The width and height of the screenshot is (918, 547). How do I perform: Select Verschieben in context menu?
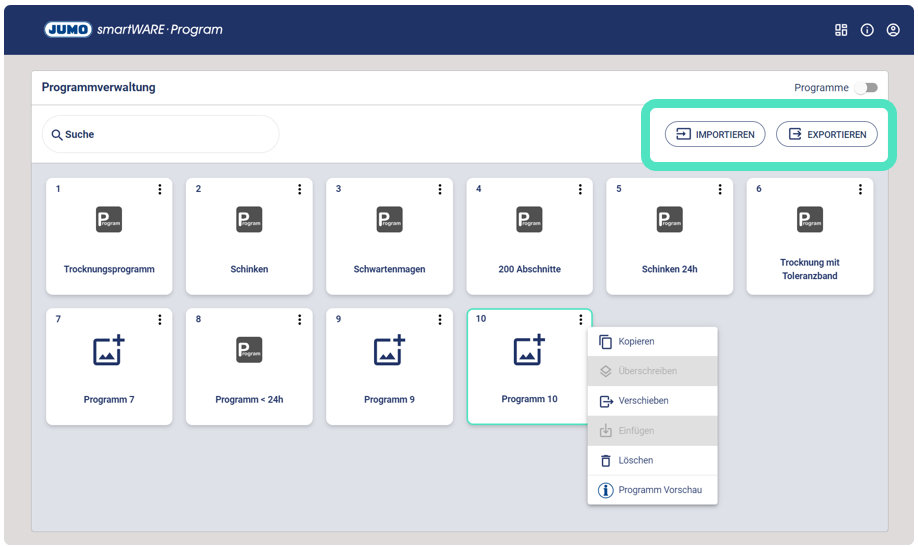coord(643,401)
